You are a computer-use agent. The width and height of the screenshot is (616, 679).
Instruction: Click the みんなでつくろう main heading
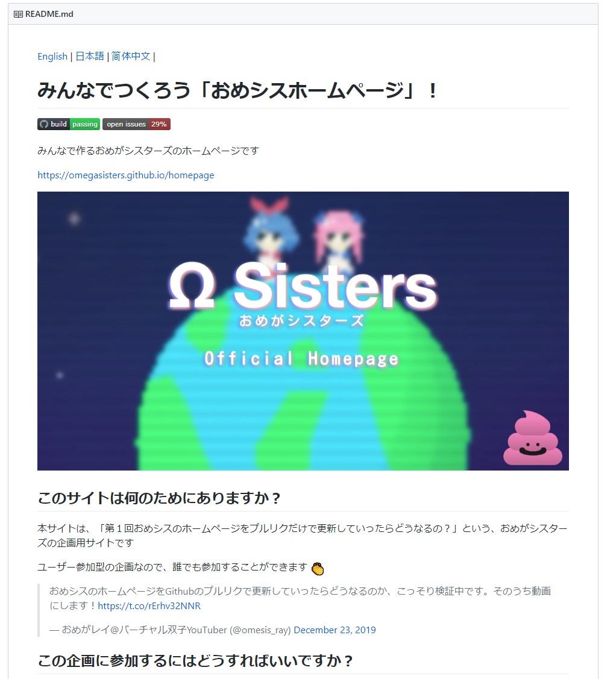(x=237, y=91)
